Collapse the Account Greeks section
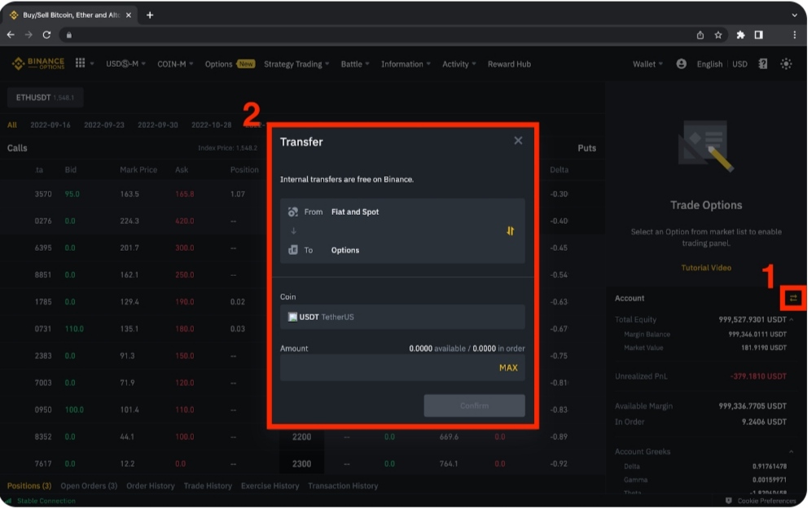This screenshot has width=812, height=509. pos(792,451)
